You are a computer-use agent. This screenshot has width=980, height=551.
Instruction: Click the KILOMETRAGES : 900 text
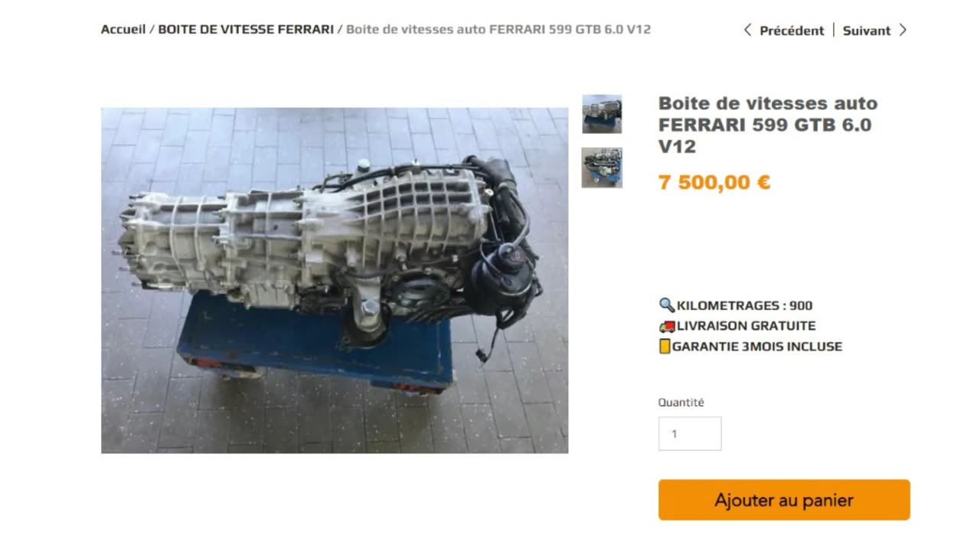[745, 305]
